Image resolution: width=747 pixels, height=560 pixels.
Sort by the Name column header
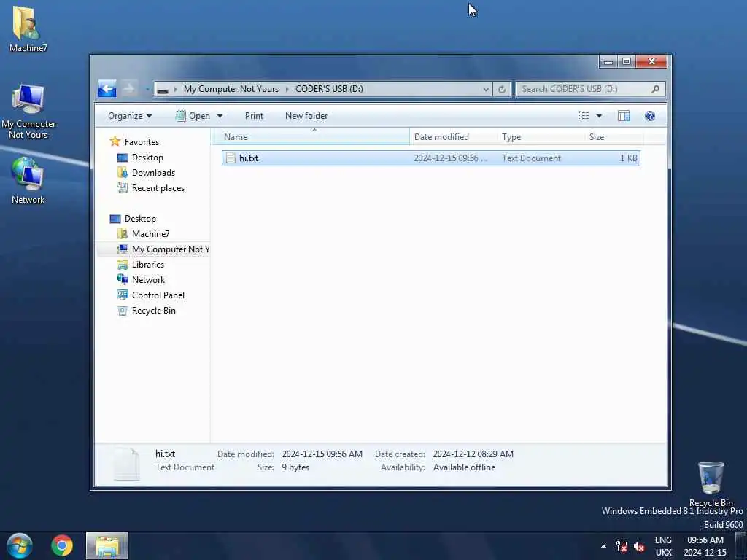(311, 136)
